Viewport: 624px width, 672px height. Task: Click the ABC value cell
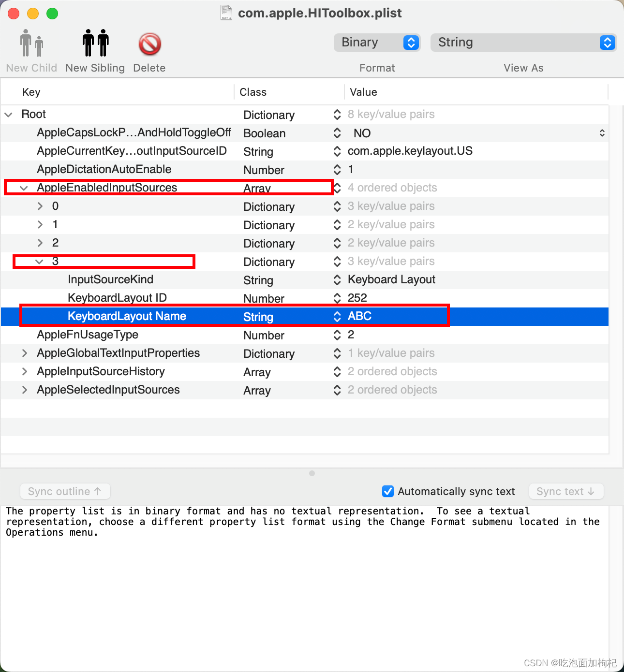click(x=360, y=316)
